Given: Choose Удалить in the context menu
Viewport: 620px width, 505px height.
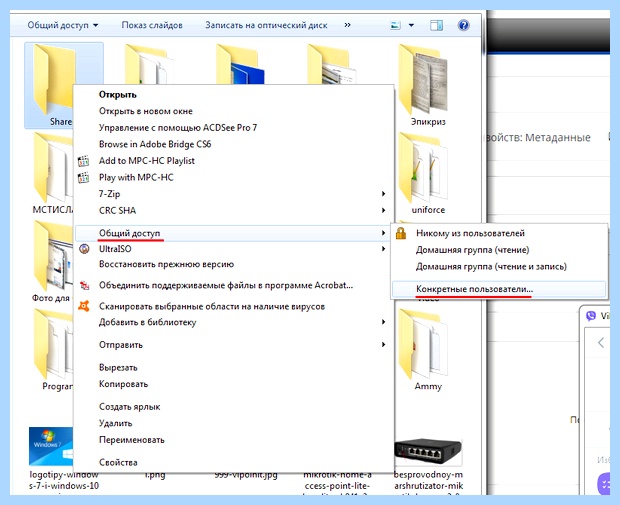Looking at the screenshot, I should 115,424.
